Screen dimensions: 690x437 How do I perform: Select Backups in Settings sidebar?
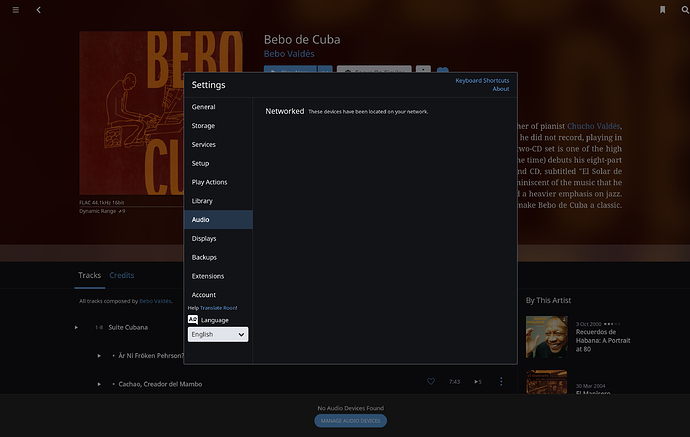[218, 257]
